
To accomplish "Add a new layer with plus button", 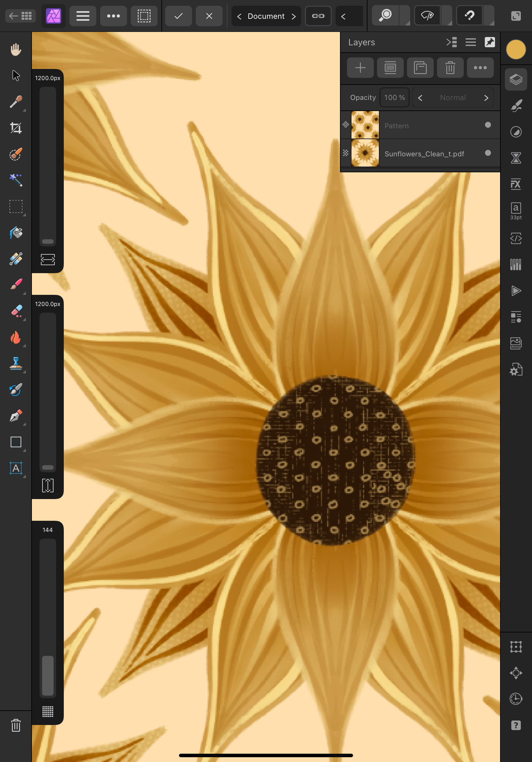I will coord(360,68).
